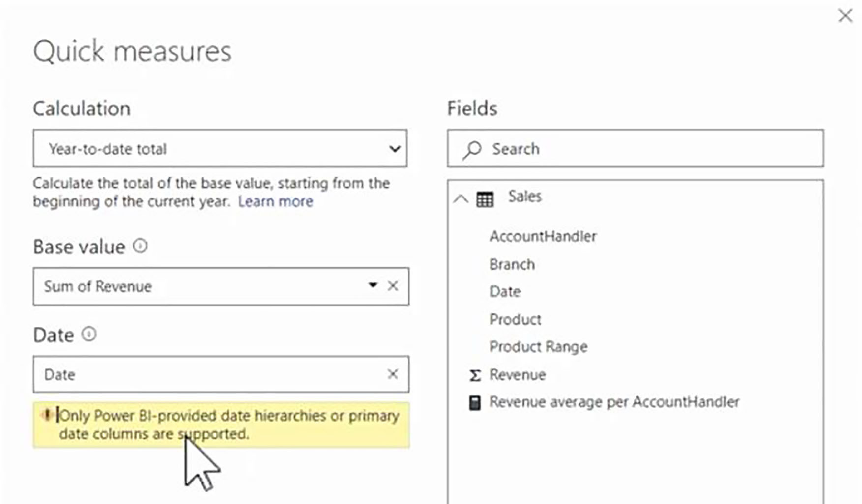Close the Quick measures dialog
The image size is (862, 504).
click(845, 16)
